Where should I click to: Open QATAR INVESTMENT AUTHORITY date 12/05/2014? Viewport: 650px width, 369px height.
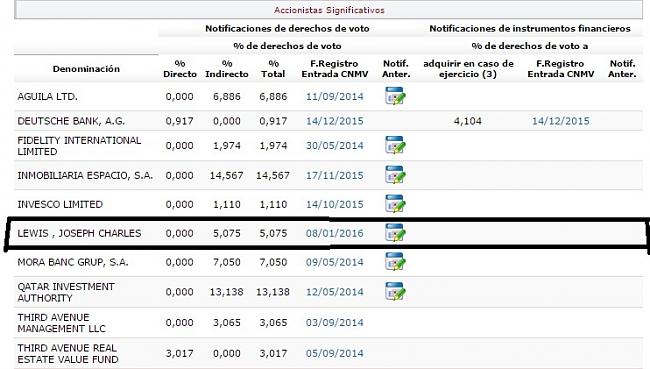pyautogui.click(x=335, y=292)
